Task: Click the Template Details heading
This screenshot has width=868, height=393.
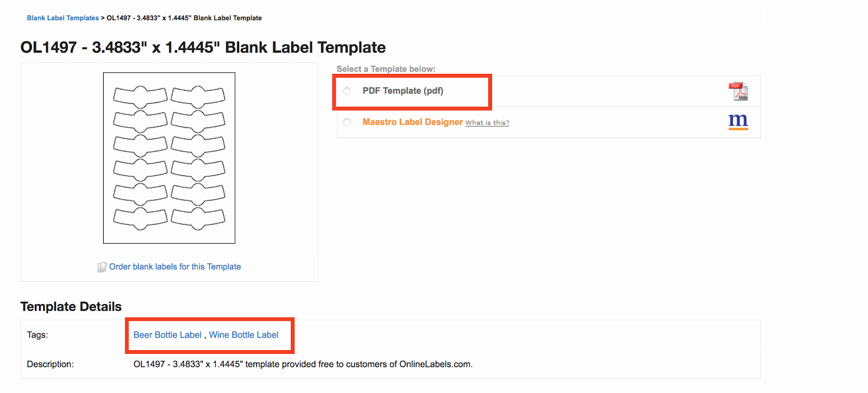Action: point(71,307)
